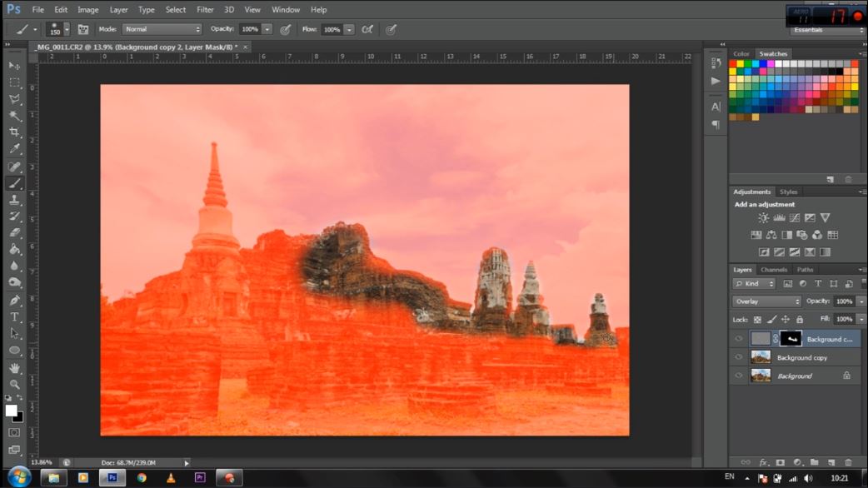The width and height of the screenshot is (868, 488).
Task: Open the Styles panel tab
Action: (788, 192)
